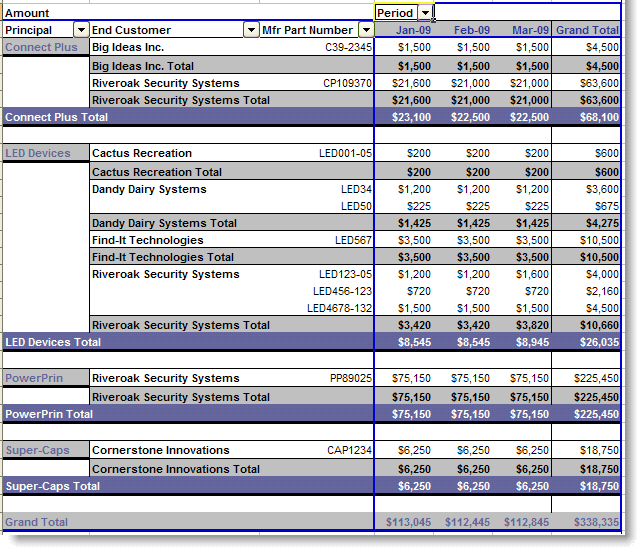The image size is (641, 551).
Task: Select Dandy Dairy Systems Total label
Action: click(x=164, y=223)
